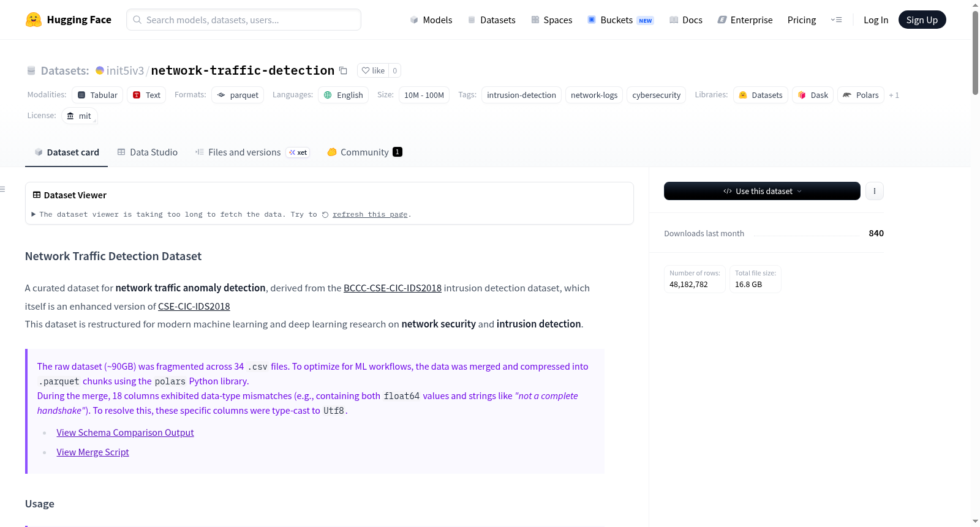This screenshot has height=527, width=980.
Task: Select the cybersecurity tag
Action: [x=656, y=95]
